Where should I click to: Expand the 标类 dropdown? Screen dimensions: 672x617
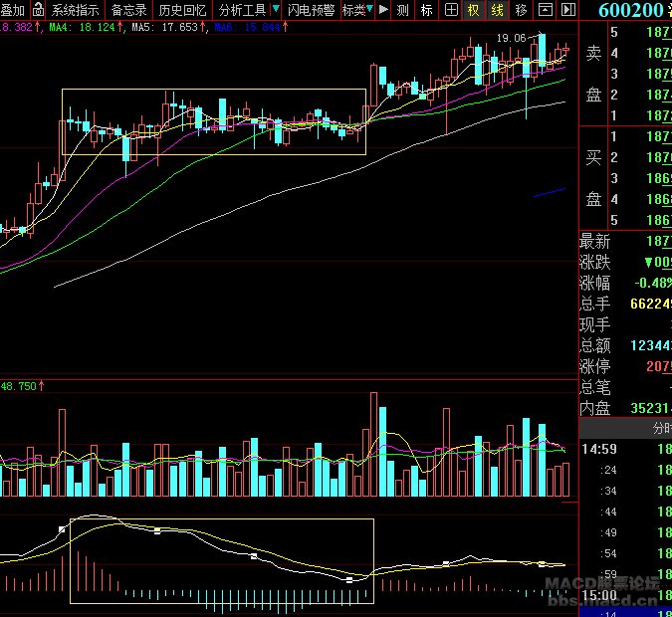(x=355, y=10)
